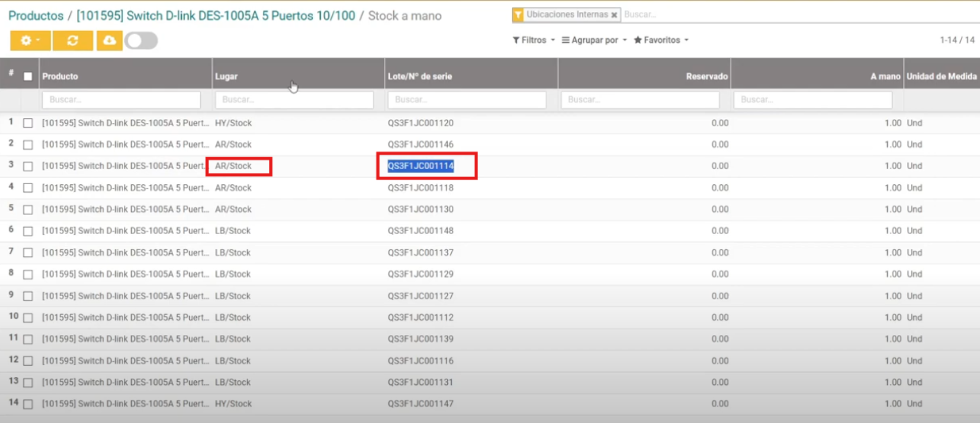Open the Agrupar por dropdown

click(594, 40)
